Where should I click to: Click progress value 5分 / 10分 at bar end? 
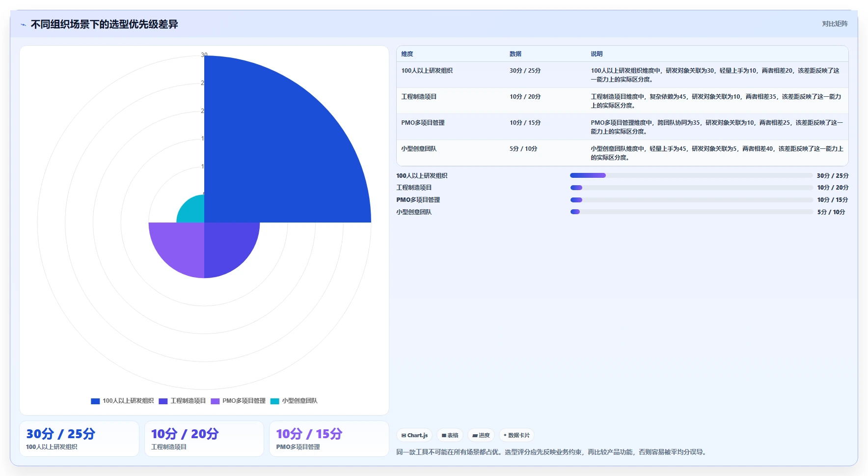(x=831, y=212)
